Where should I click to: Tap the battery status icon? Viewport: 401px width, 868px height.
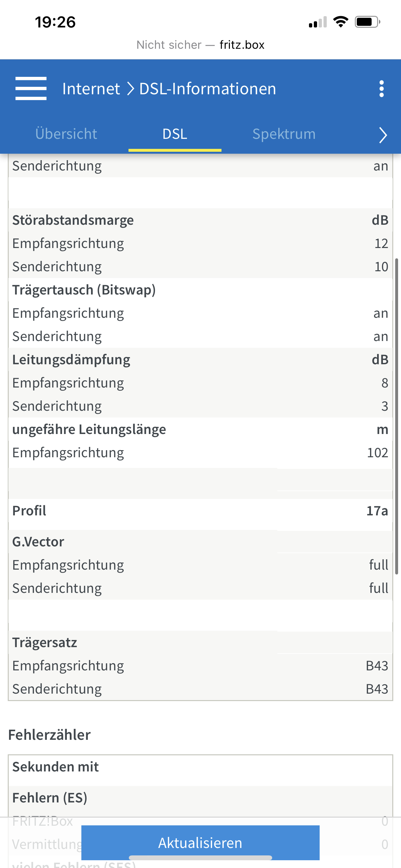(x=367, y=22)
